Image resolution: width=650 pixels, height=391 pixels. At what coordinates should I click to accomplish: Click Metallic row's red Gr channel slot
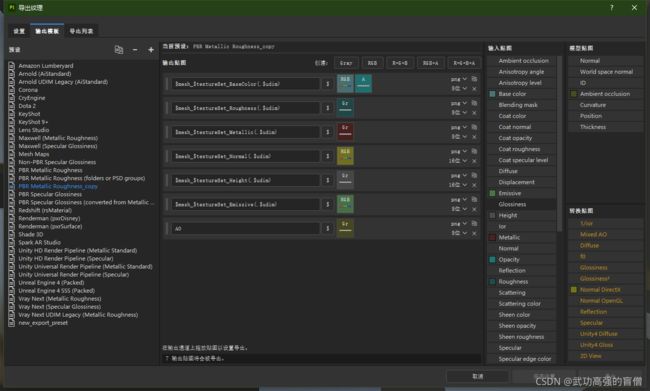(x=345, y=131)
